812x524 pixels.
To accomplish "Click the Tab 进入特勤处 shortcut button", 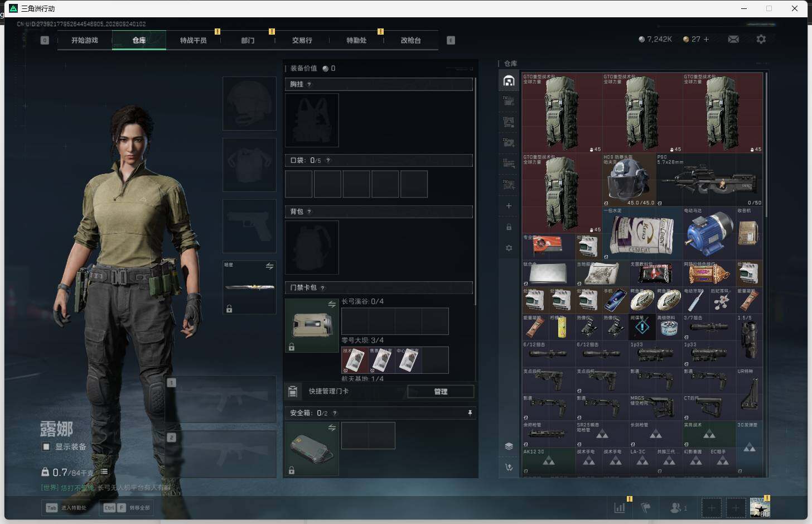I will (x=67, y=508).
